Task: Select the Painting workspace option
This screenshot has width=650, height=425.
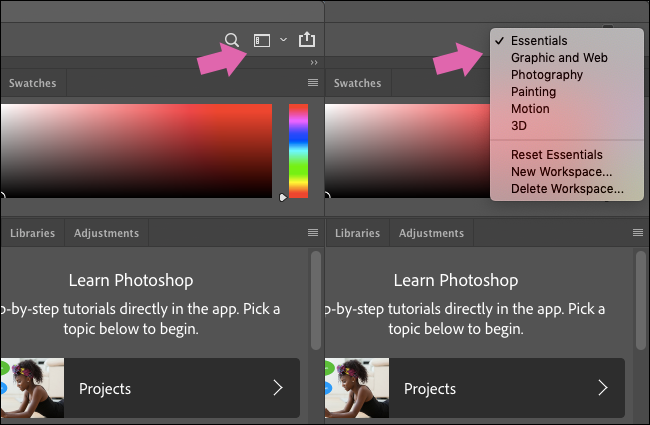Action: click(x=534, y=92)
